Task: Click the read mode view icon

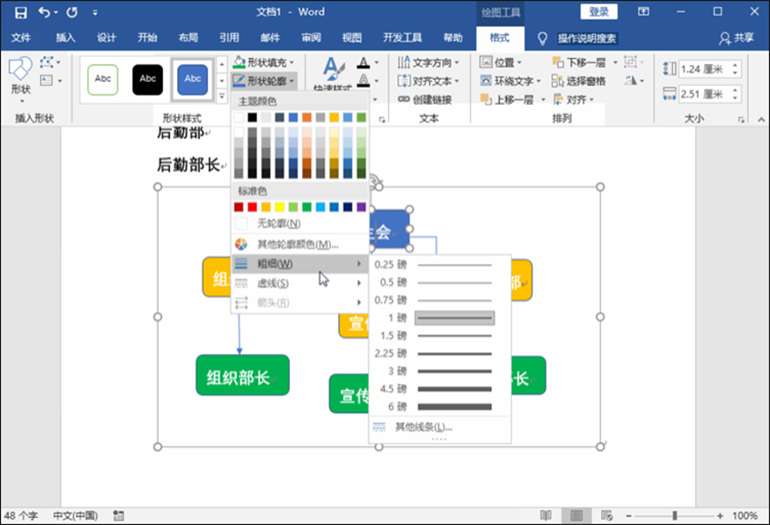Action: click(x=546, y=515)
